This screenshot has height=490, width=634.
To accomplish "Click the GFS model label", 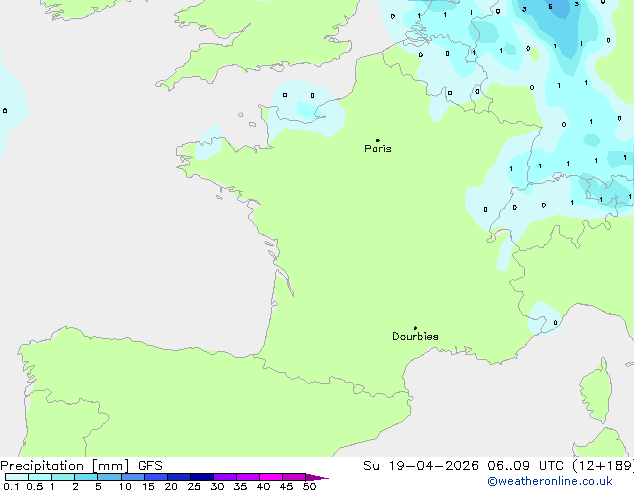I will point(150,466).
